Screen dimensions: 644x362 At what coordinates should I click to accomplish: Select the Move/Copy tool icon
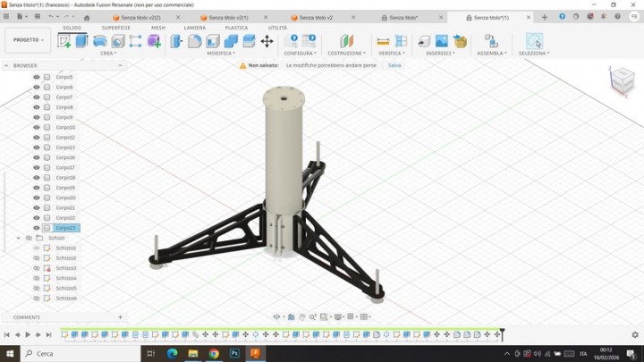pos(267,41)
